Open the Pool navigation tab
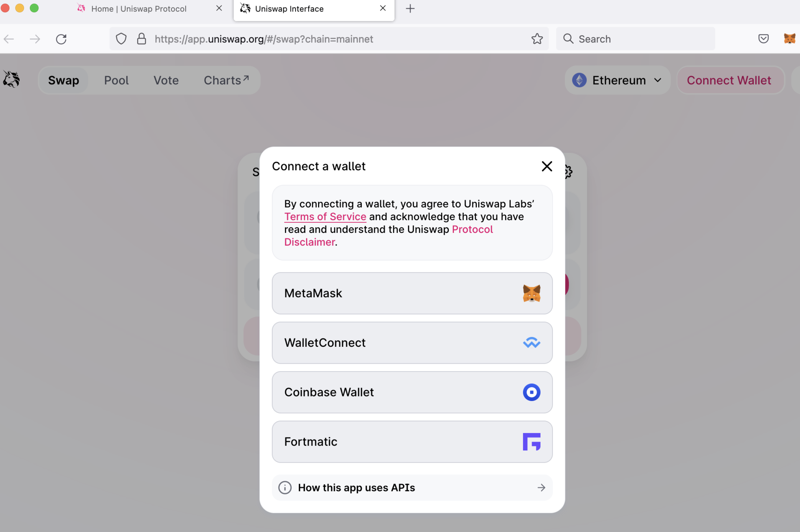The image size is (800, 532). tap(116, 80)
